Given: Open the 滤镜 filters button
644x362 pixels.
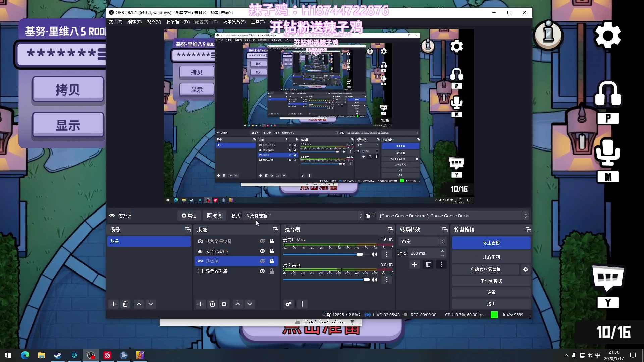Looking at the screenshot, I should pyautogui.click(x=214, y=216).
